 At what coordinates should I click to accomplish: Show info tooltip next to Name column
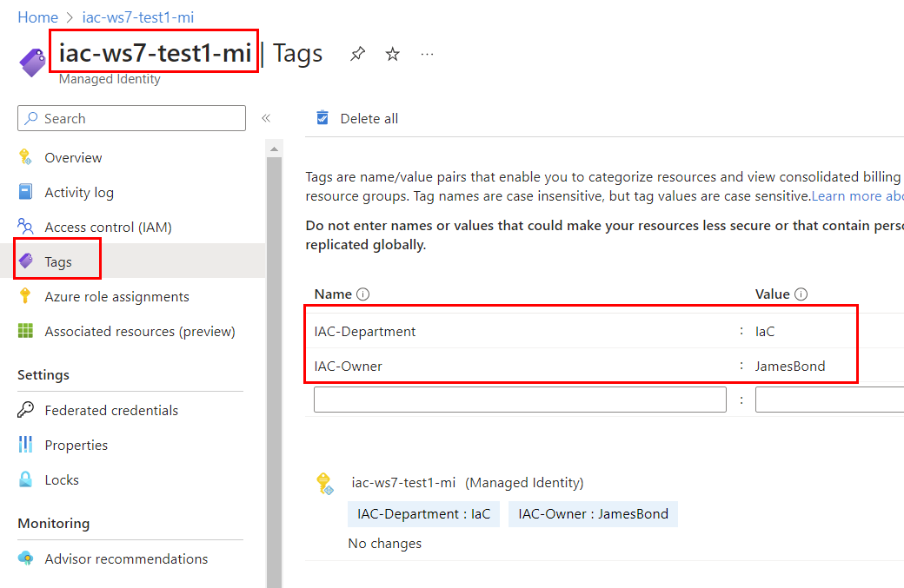pyautogui.click(x=363, y=294)
